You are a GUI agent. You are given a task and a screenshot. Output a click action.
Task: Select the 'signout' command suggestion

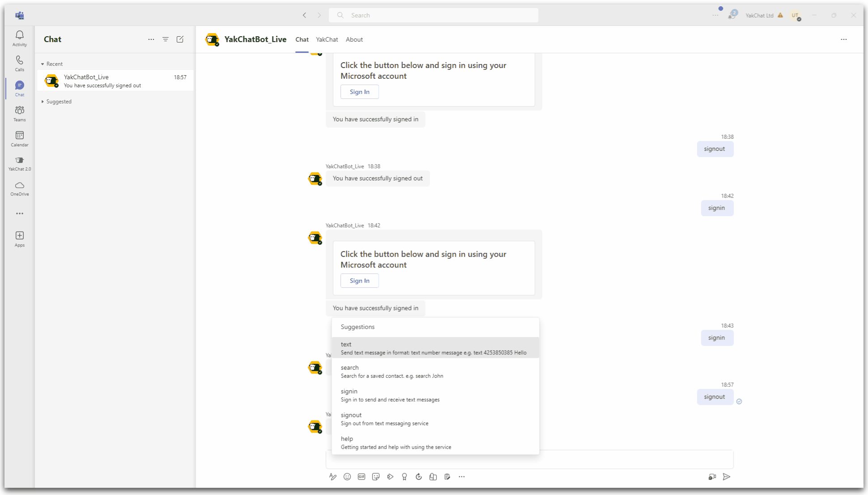click(435, 419)
